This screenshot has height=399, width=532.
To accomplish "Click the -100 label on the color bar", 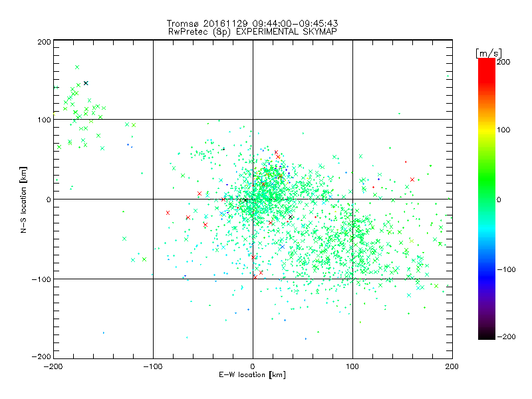I will pos(506,270).
